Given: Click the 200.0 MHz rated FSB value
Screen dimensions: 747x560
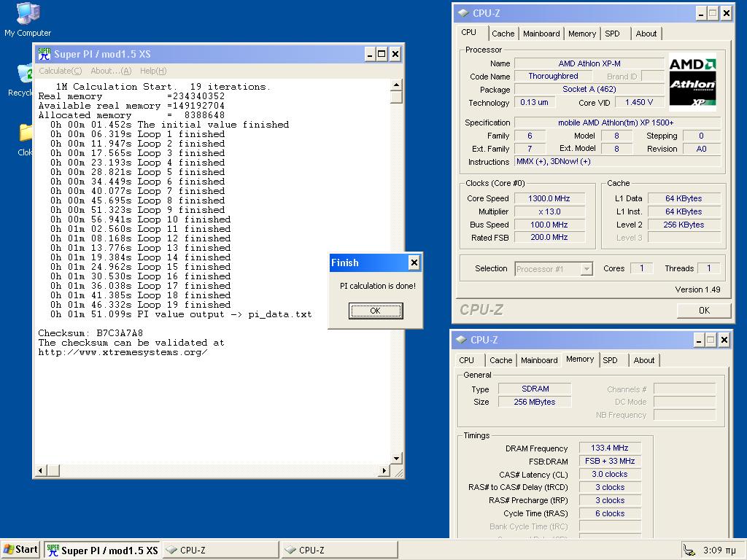Looking at the screenshot, I should tap(549, 237).
